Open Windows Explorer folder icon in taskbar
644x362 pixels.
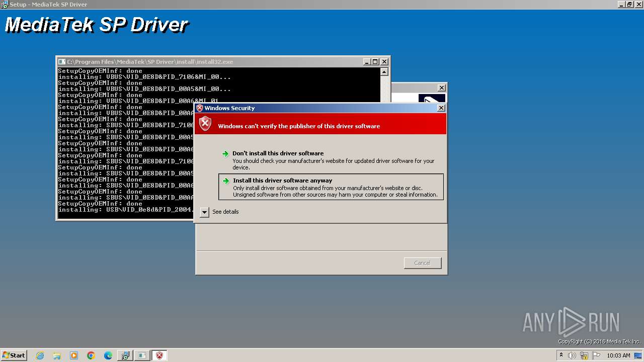(x=57, y=355)
